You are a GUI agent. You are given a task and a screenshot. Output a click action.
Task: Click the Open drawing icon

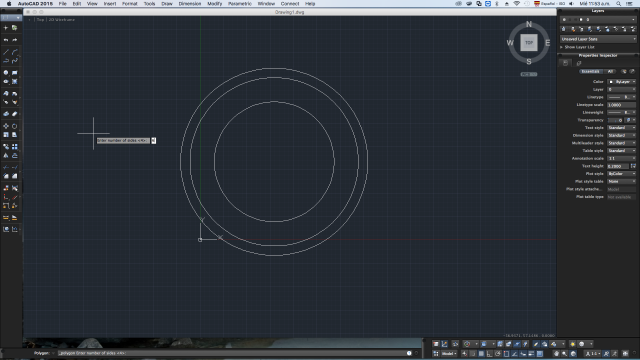[x=15, y=28]
